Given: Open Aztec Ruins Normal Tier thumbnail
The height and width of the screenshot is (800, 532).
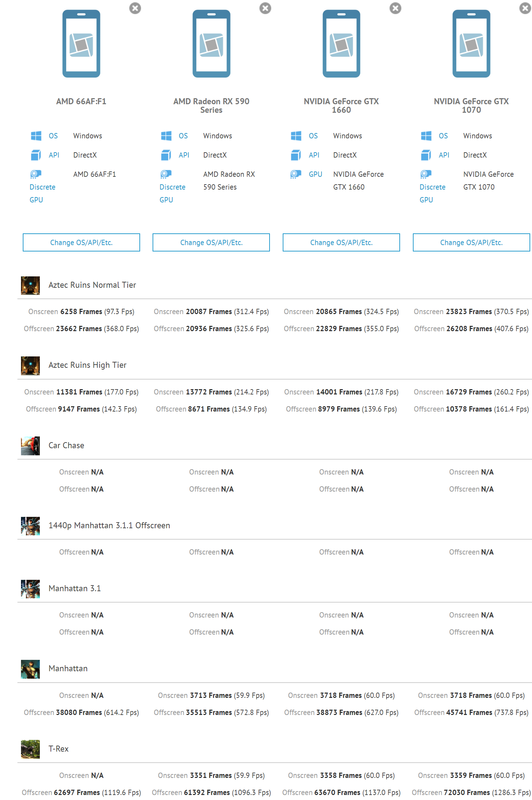Looking at the screenshot, I should 30,286.
